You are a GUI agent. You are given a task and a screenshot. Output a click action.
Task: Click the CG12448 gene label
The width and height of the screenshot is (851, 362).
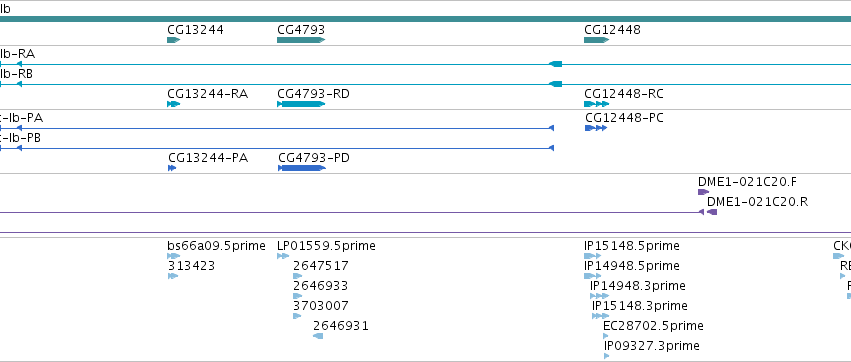coord(612,30)
